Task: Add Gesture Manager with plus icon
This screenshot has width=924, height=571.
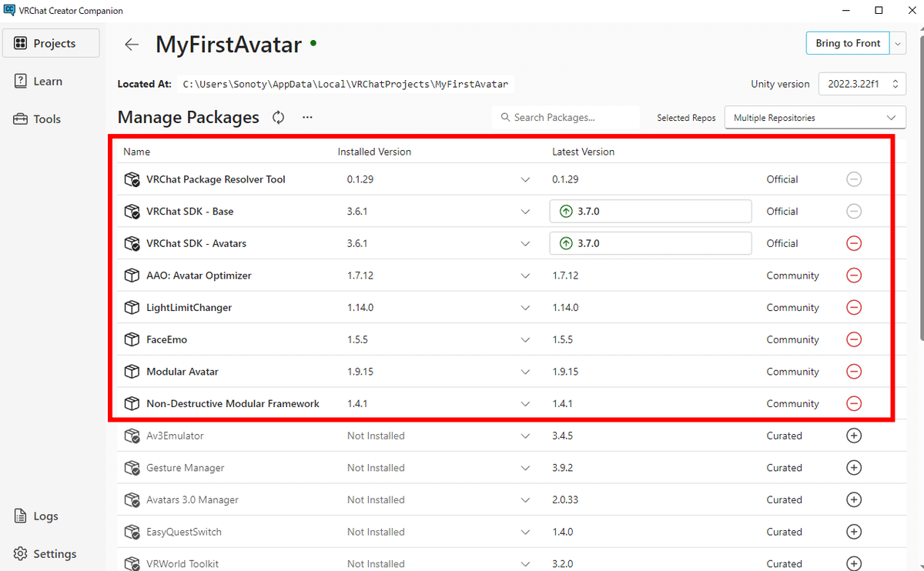Action: [x=854, y=468]
